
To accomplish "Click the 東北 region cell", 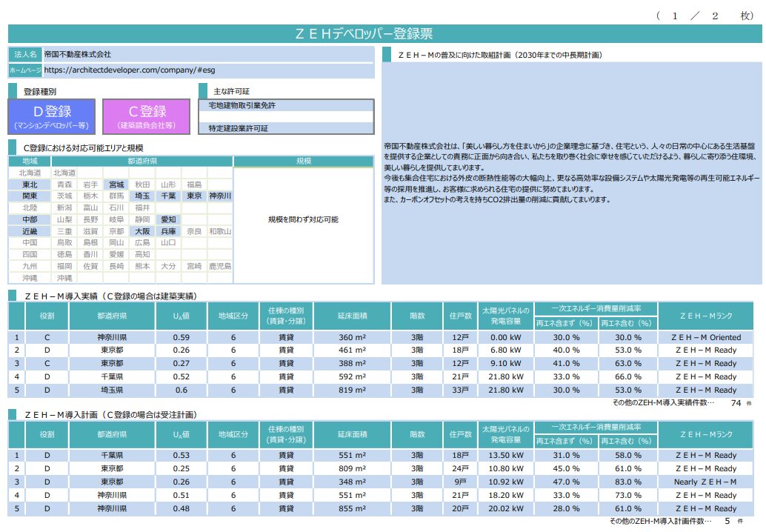I will point(30,184).
